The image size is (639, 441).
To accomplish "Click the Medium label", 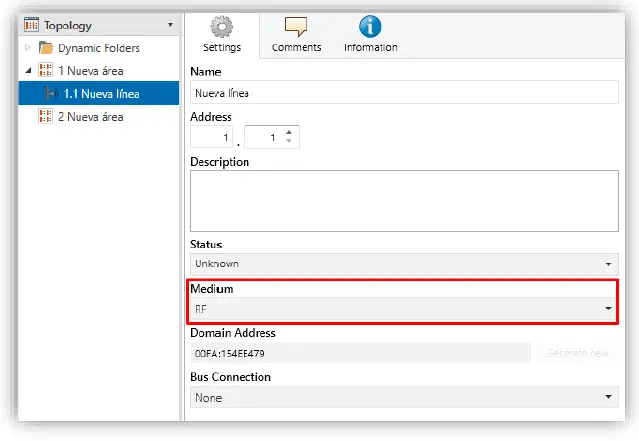I will tap(212, 289).
